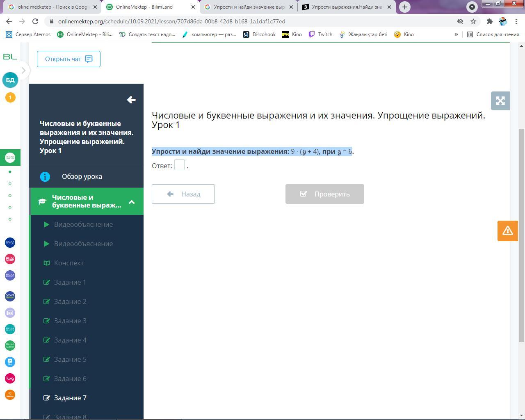Click the Назад button
The width and height of the screenshot is (525, 420).
(x=183, y=194)
